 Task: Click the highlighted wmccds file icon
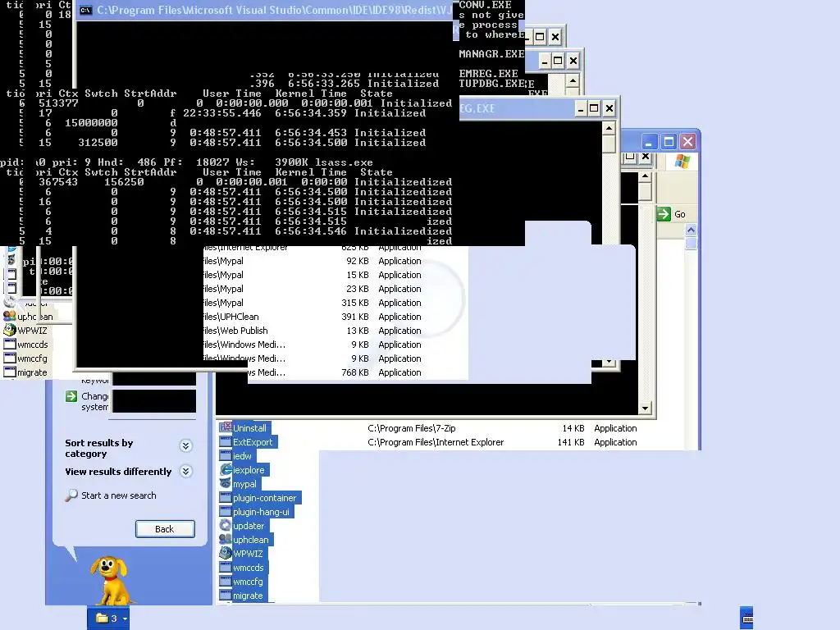pos(226,567)
